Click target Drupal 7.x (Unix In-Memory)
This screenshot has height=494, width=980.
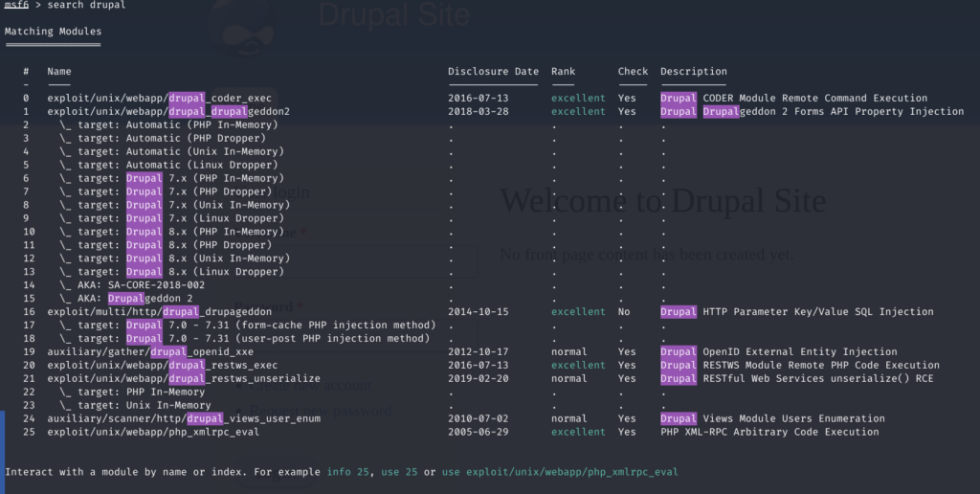[x=175, y=205]
